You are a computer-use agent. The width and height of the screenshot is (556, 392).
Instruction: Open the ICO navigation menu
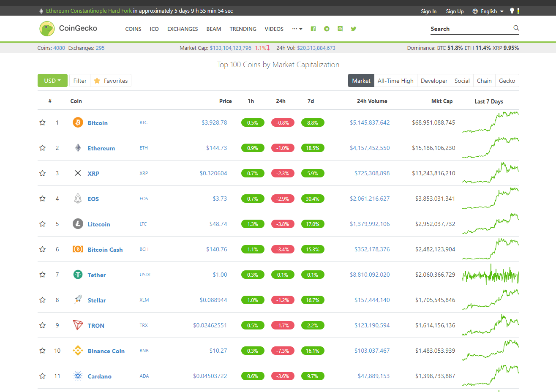point(154,29)
